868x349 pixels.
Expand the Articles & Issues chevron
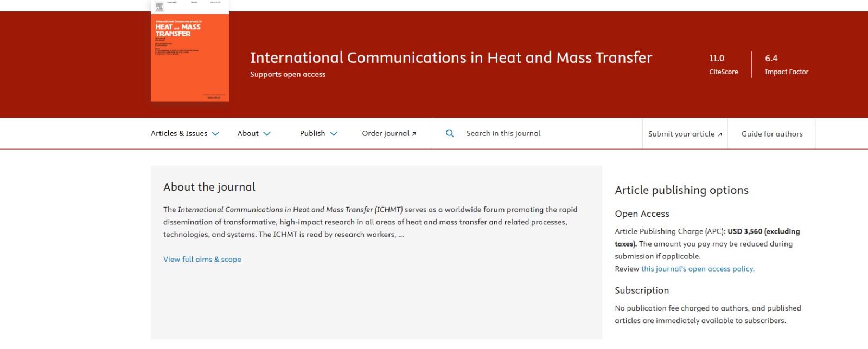[215, 134]
